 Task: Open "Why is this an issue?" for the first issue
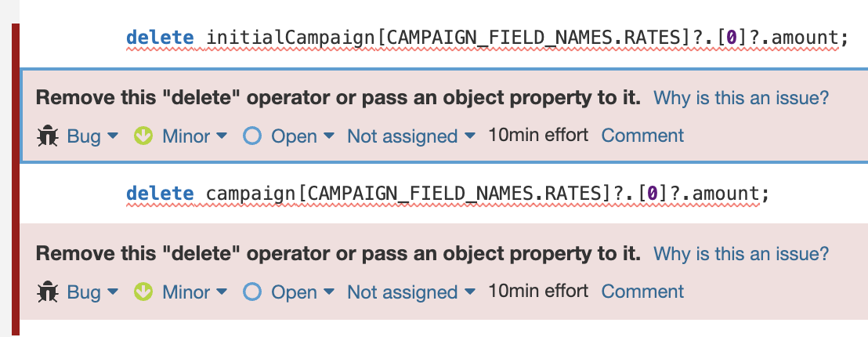tap(740, 99)
